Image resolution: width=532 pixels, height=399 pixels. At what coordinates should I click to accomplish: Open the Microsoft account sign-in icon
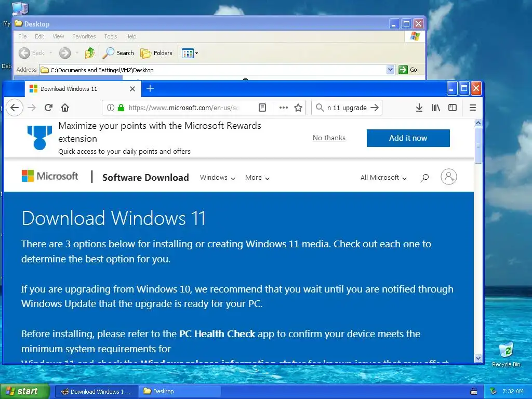tap(448, 177)
